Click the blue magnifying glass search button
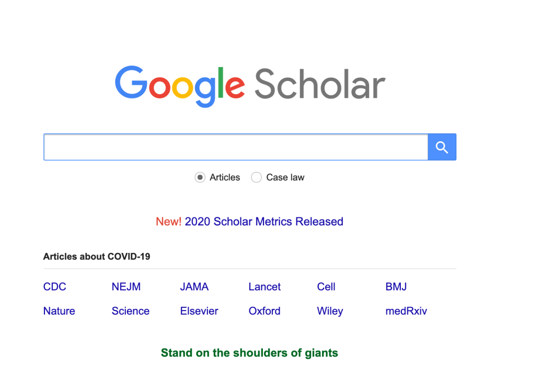This screenshot has width=541, height=392. tap(442, 147)
